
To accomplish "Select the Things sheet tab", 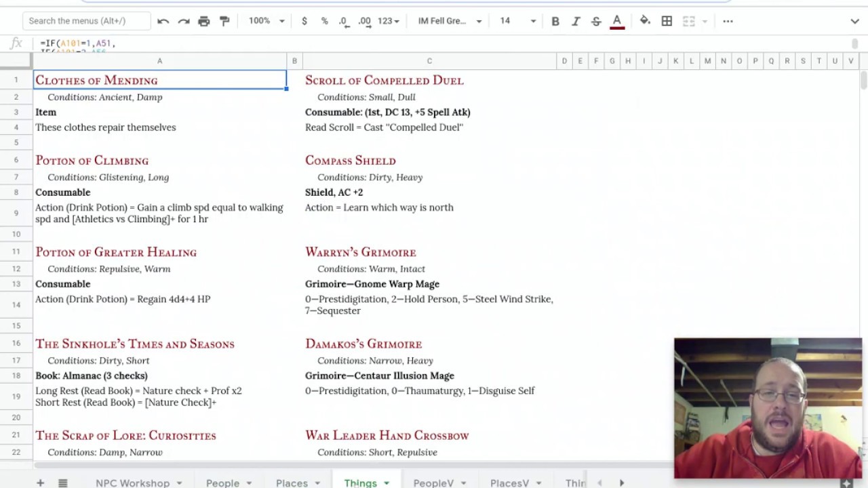I will click(x=360, y=483).
